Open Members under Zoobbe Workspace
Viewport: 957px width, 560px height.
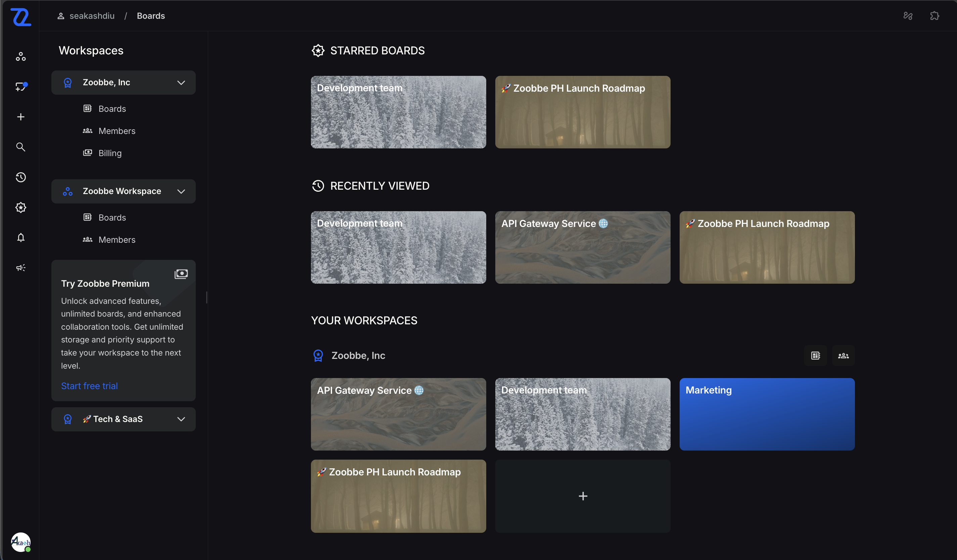click(x=117, y=240)
